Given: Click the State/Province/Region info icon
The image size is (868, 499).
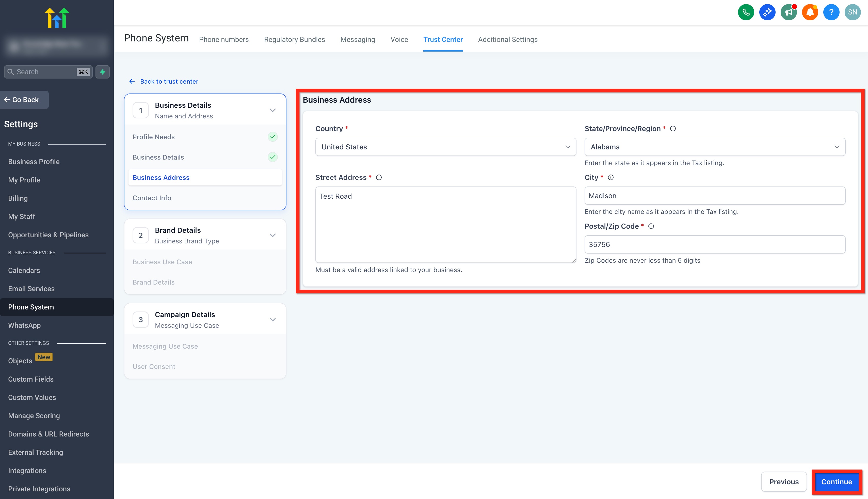Looking at the screenshot, I should tap(673, 129).
